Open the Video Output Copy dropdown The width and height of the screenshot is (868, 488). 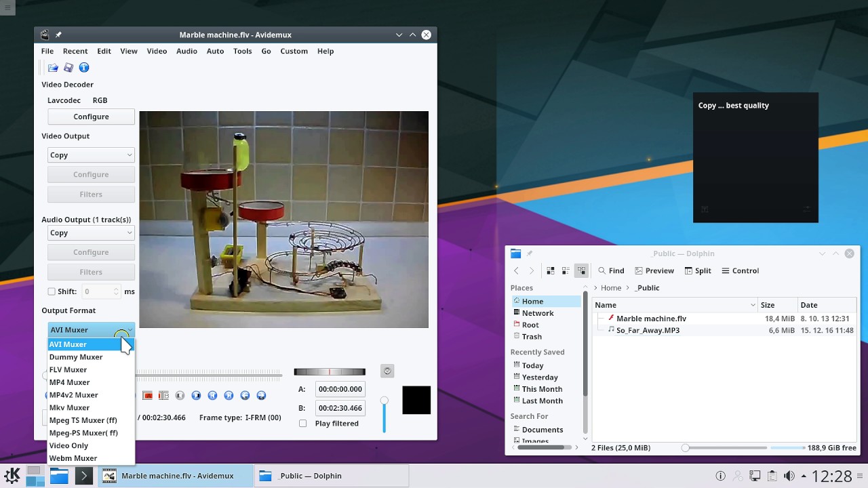click(x=91, y=155)
